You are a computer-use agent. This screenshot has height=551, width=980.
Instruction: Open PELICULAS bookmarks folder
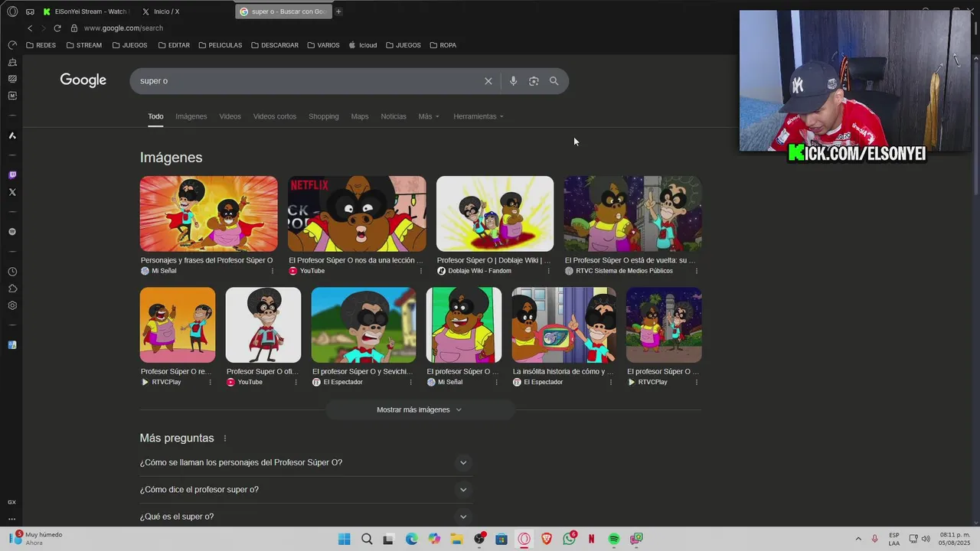point(220,45)
